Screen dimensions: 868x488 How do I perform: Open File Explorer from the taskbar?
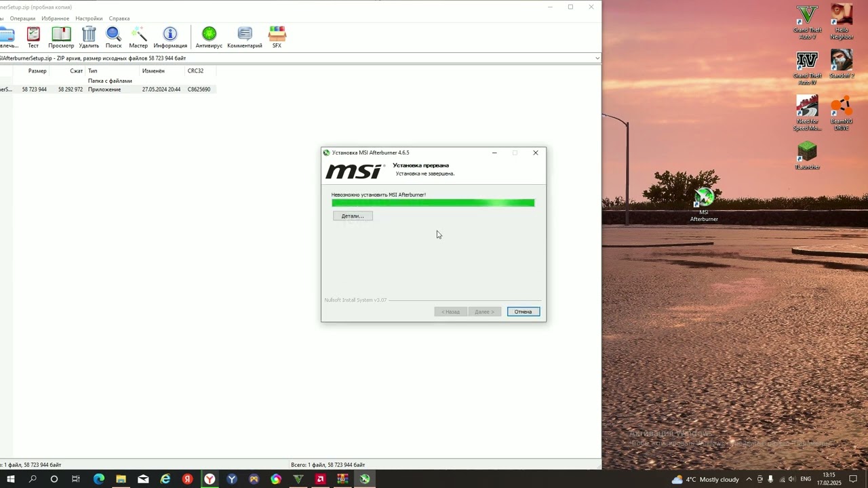pyautogui.click(x=121, y=479)
